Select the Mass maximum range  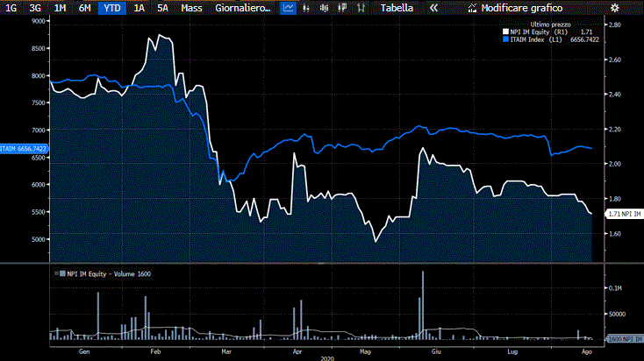pyautogui.click(x=191, y=8)
